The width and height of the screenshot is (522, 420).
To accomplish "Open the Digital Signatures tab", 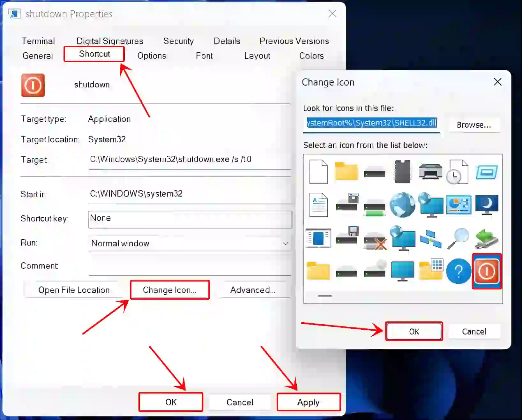I will [x=110, y=41].
